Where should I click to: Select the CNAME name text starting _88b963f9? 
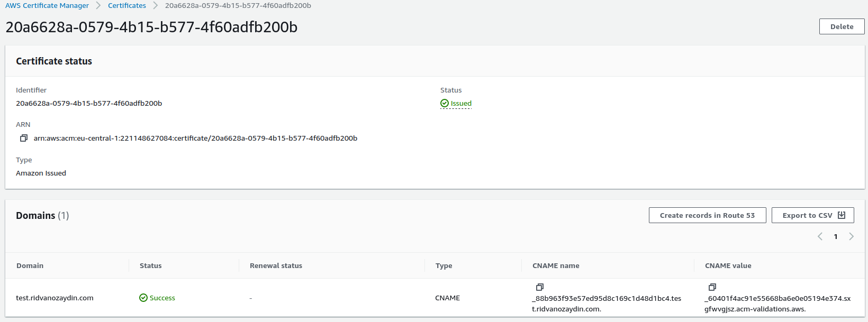(x=607, y=303)
